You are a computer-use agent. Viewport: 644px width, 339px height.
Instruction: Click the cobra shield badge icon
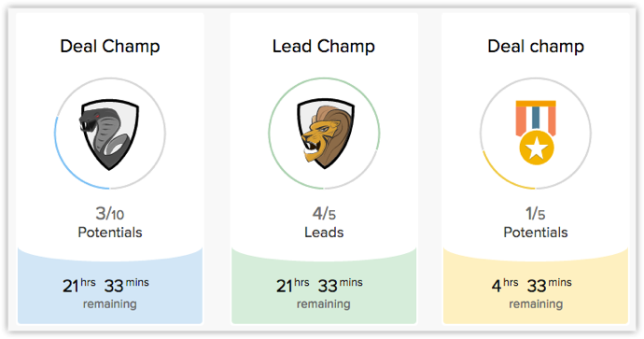tap(109, 134)
